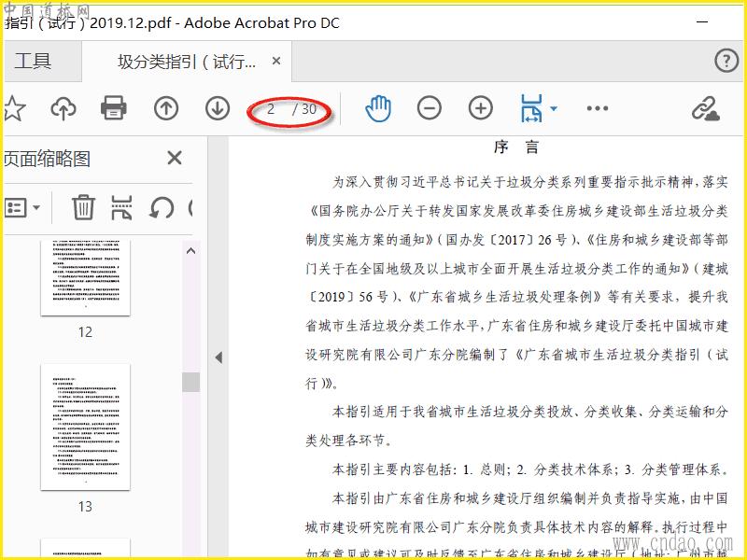This screenshot has height=560, width=747.
Task: Switch to the 圾分类指引 document tab
Action: tap(186, 61)
